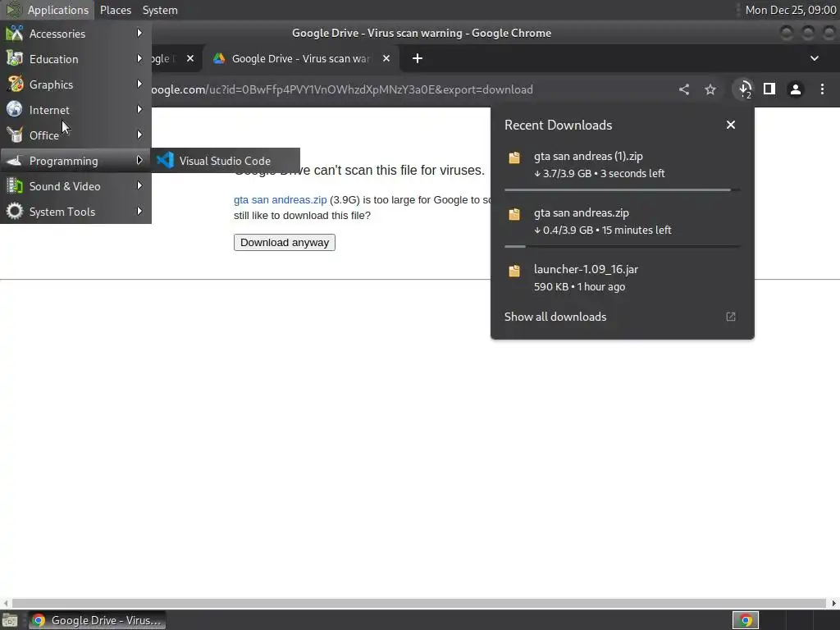Expand the Programming submenu arrow

coord(139,160)
